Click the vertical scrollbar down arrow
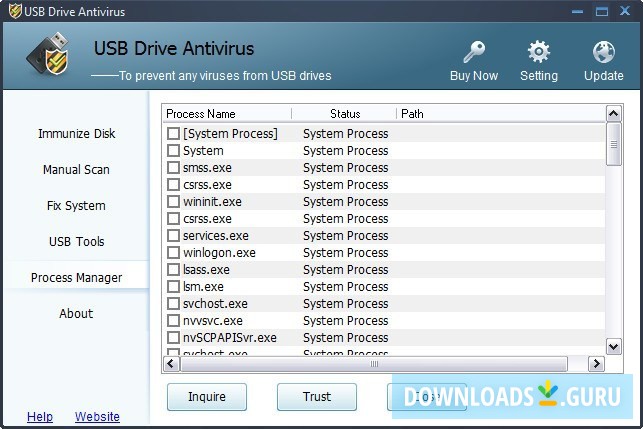643x429 pixels. pos(613,347)
